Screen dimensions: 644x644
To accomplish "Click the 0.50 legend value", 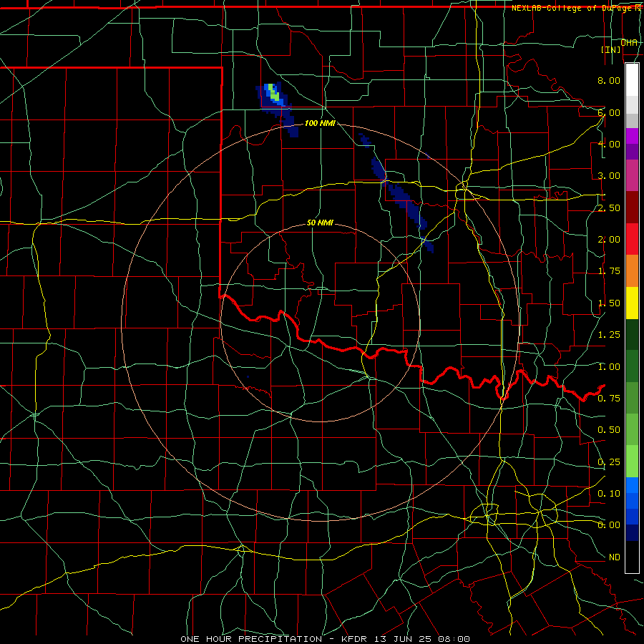I will [x=609, y=430].
